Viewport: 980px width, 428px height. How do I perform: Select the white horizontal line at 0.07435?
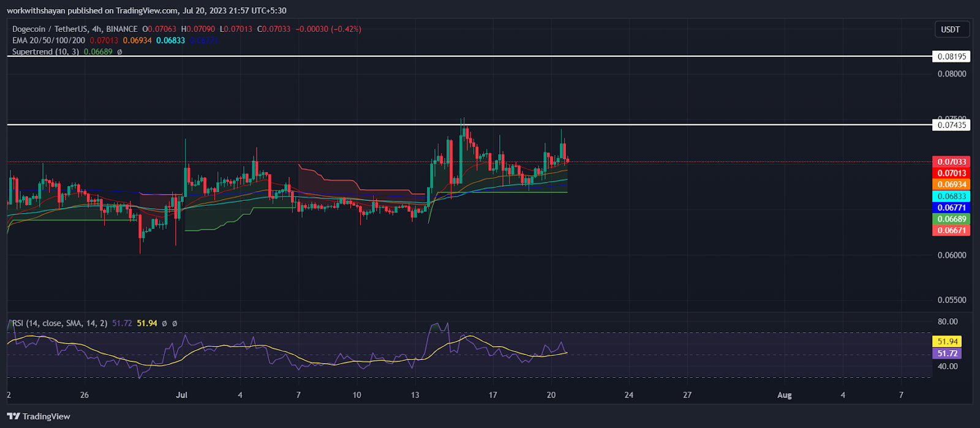click(469, 125)
